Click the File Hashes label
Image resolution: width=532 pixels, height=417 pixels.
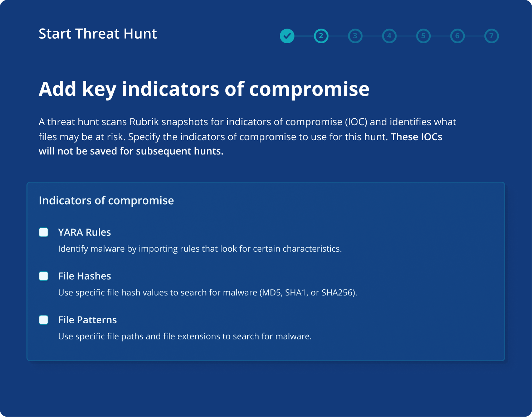coord(84,276)
